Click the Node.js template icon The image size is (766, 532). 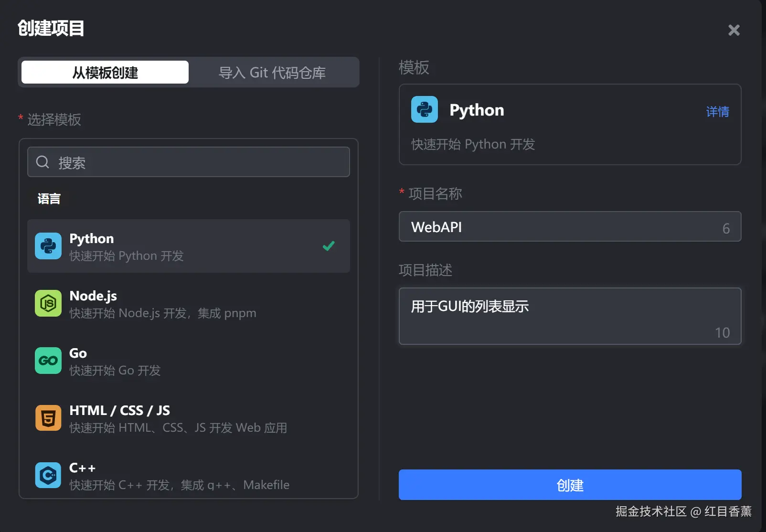point(48,303)
